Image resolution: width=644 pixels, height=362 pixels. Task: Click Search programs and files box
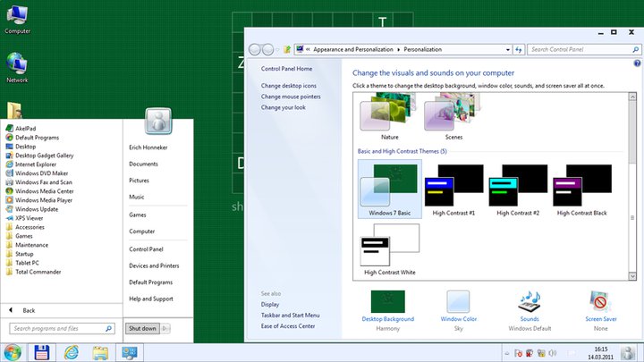coord(62,328)
